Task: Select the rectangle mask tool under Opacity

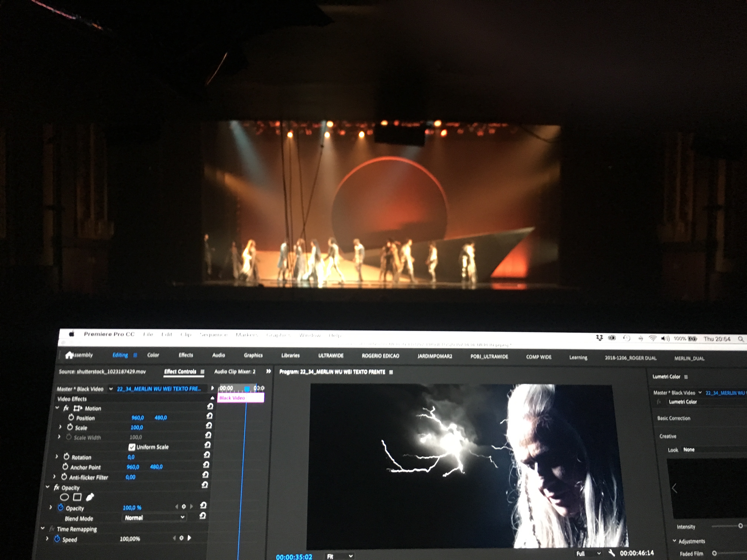Action: click(x=77, y=497)
